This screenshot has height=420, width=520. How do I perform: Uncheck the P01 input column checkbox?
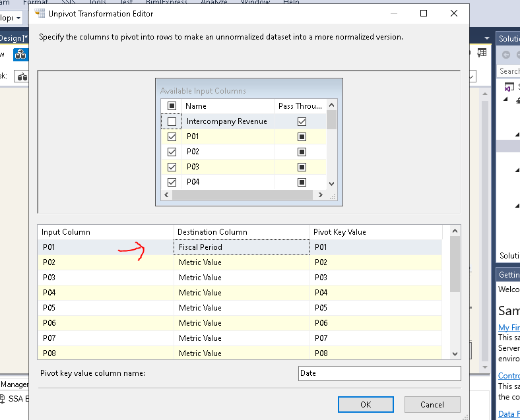172,136
